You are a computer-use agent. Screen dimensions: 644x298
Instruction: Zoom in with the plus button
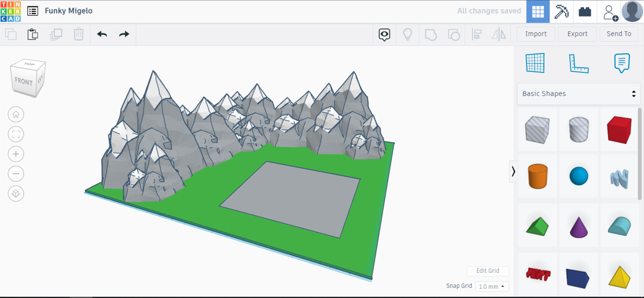pos(16,154)
